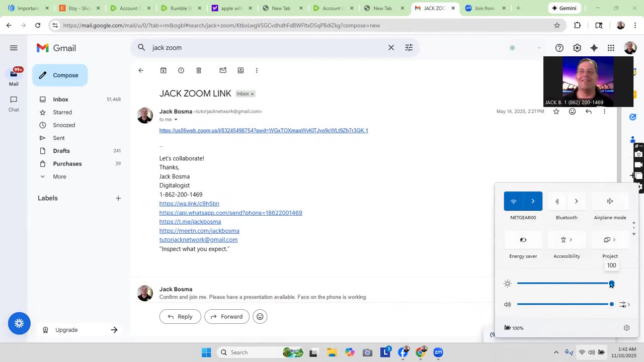Expand the Wi-Fi networks list arrow
The width and height of the screenshot is (644, 362).
click(533, 201)
